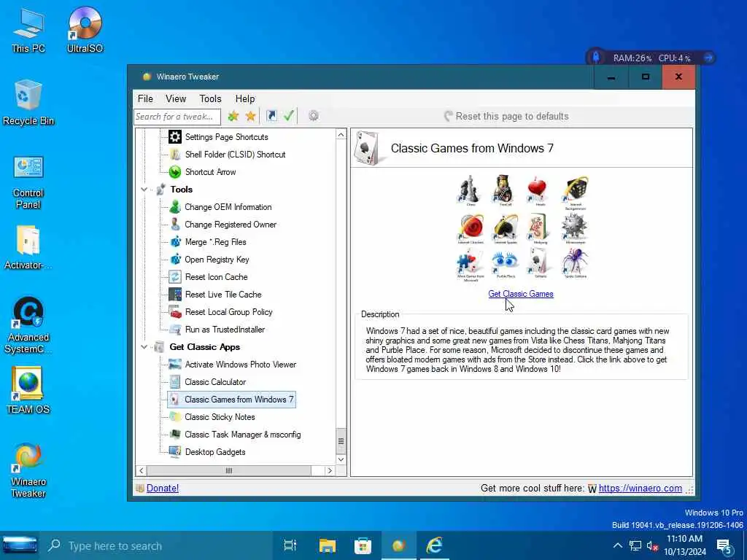Focus the Search for a tweak field
The width and height of the screenshot is (747, 560).
click(x=177, y=116)
